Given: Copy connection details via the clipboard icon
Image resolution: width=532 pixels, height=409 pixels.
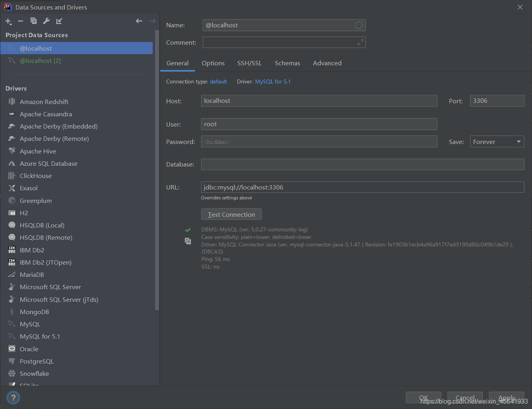Looking at the screenshot, I should click(x=188, y=241).
